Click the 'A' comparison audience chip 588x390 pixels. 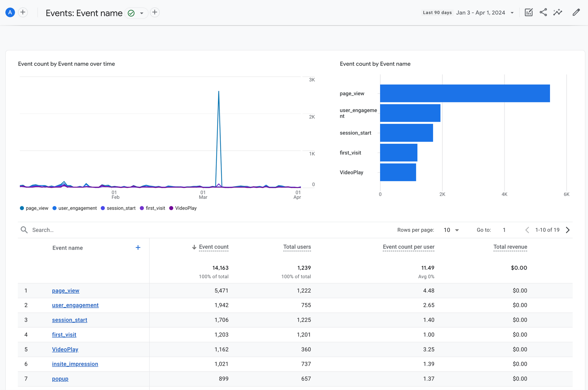pyautogui.click(x=10, y=12)
